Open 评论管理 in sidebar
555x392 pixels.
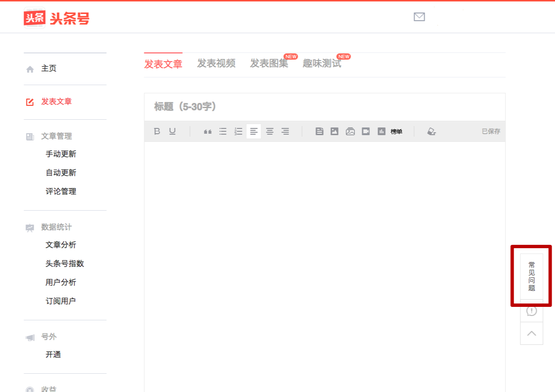pyautogui.click(x=61, y=191)
